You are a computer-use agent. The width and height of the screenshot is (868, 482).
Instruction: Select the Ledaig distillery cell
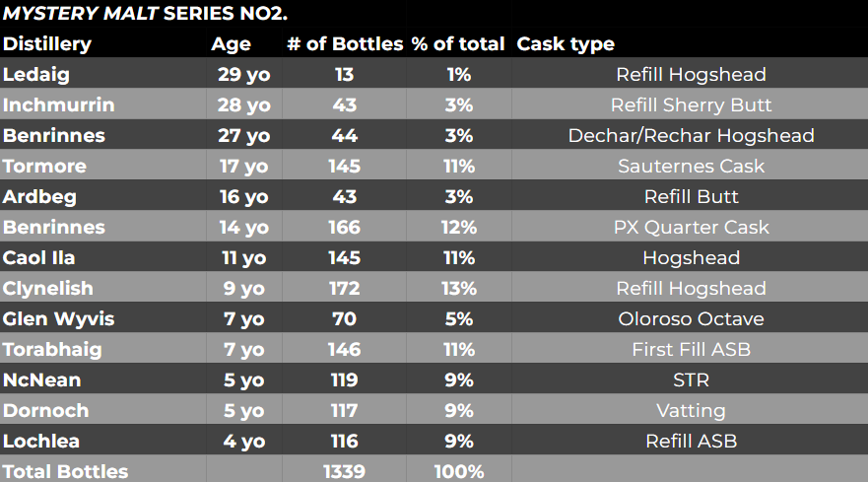pos(35,75)
